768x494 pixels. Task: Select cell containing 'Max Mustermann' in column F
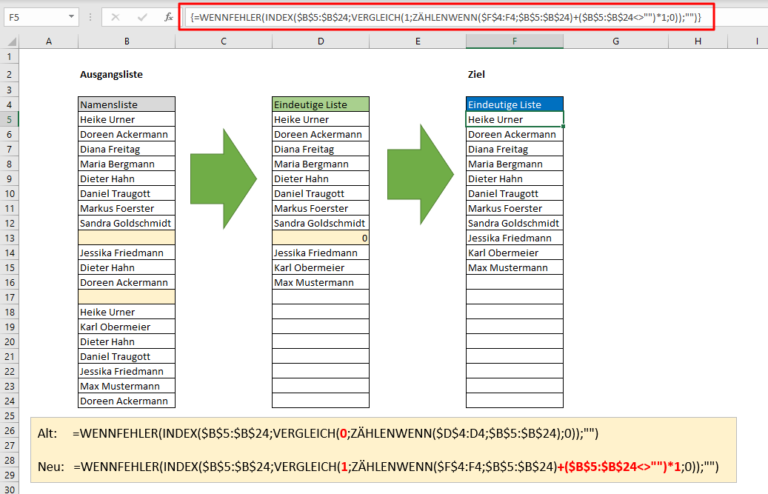514,267
